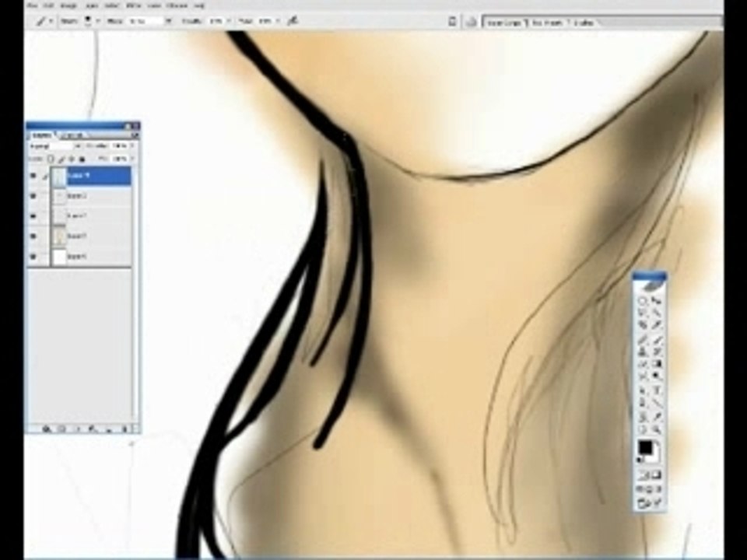Open the layer Opacity slider arrow
The height and width of the screenshot is (560, 747).
pos(132,145)
